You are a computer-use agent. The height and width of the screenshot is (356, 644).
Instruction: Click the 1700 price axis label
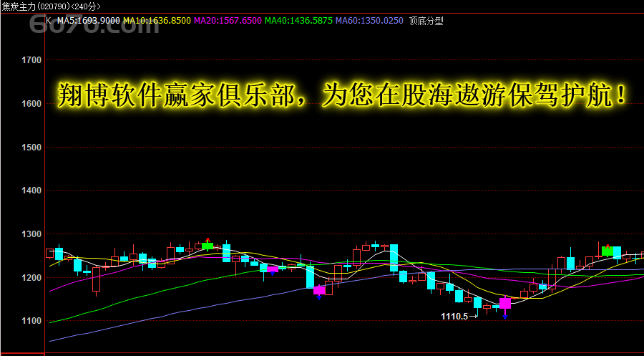(x=31, y=60)
